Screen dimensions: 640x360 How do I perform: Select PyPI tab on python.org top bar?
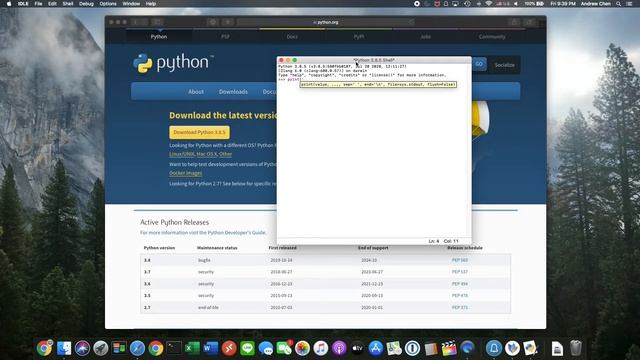(359, 37)
